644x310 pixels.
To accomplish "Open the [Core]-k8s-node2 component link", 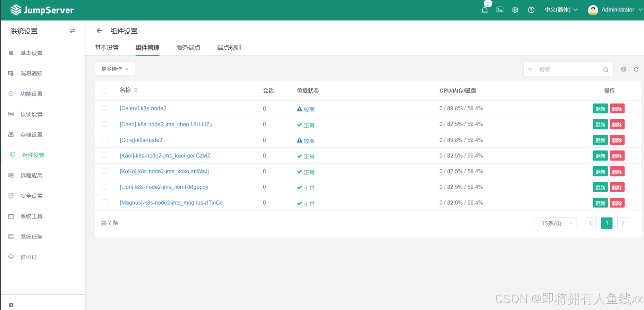I will pyautogui.click(x=141, y=140).
